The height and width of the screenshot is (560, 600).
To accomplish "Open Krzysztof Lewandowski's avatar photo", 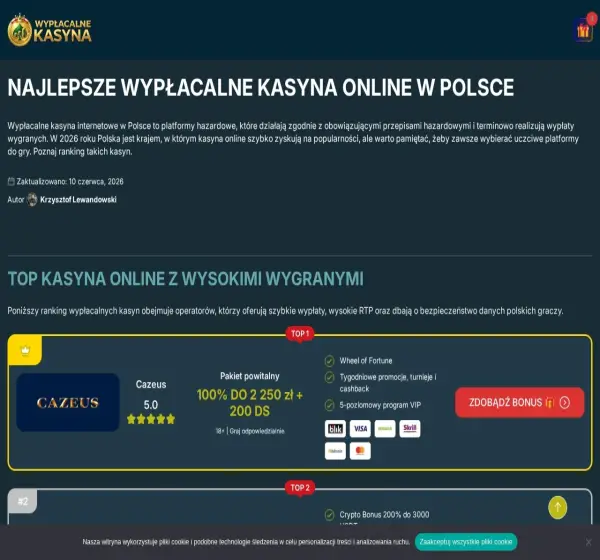I will [32, 199].
